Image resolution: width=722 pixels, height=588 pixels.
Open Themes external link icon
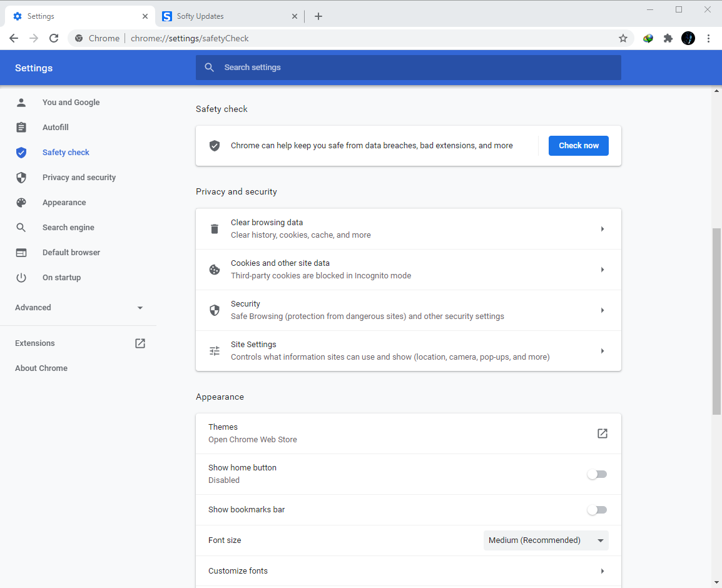coord(602,433)
